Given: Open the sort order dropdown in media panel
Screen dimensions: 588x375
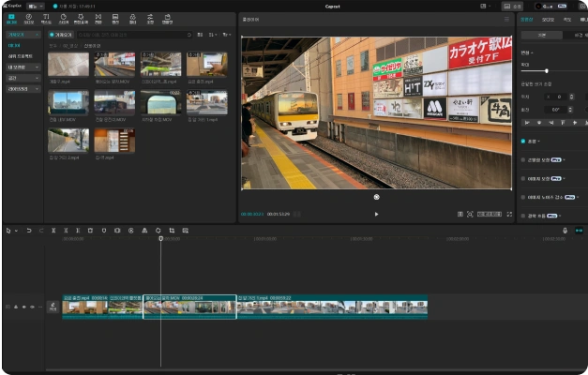Looking at the screenshot, I should [213, 35].
